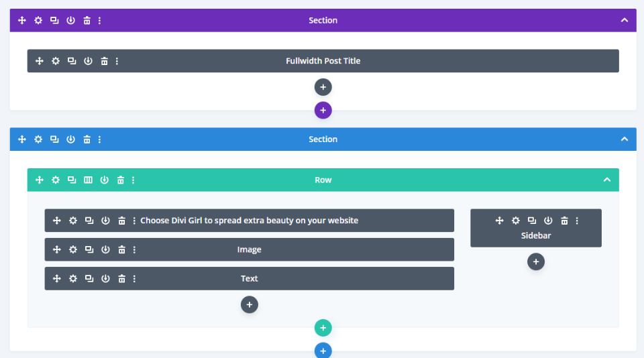Select the Fullwidth Post Title module bar

(323, 61)
